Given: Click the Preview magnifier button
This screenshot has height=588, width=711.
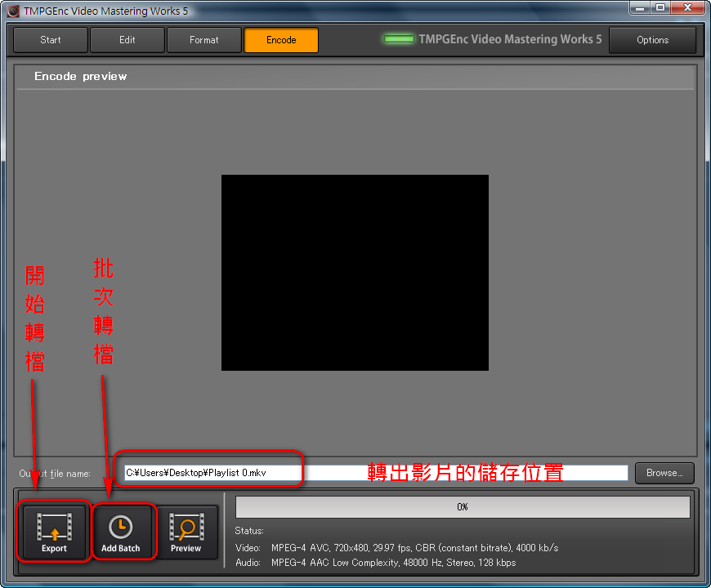Looking at the screenshot, I should coord(186,532).
